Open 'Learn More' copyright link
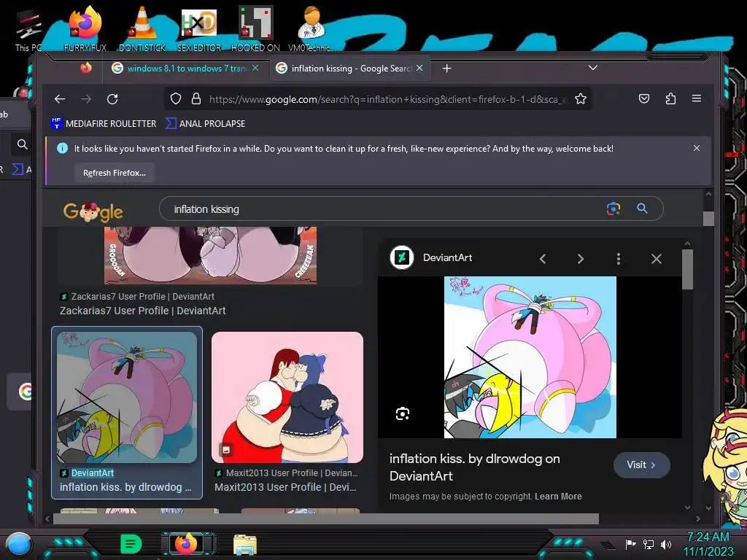This screenshot has height=560, width=747. pos(558,496)
